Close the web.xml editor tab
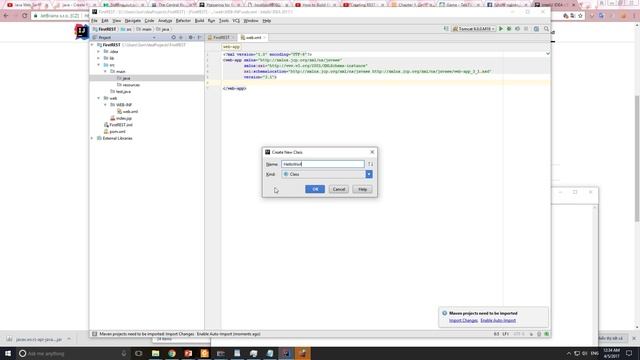 (265, 38)
